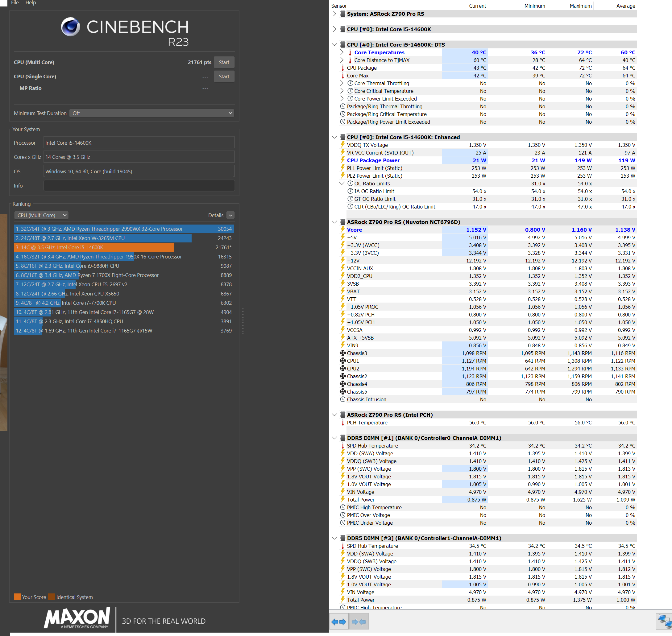Click the Info text field
Image resolution: width=672 pixels, height=636 pixels.
pyautogui.click(x=139, y=186)
